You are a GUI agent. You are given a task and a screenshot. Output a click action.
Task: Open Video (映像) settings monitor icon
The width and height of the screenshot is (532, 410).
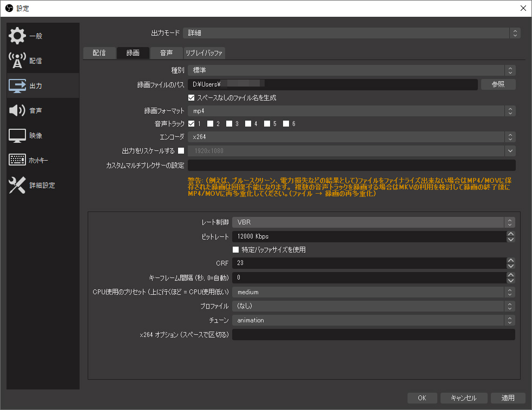[x=17, y=135]
